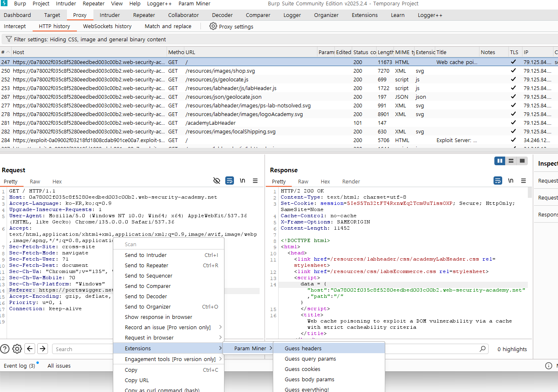Select Guess body params option
This screenshot has width=558, height=392.
[x=329, y=379]
